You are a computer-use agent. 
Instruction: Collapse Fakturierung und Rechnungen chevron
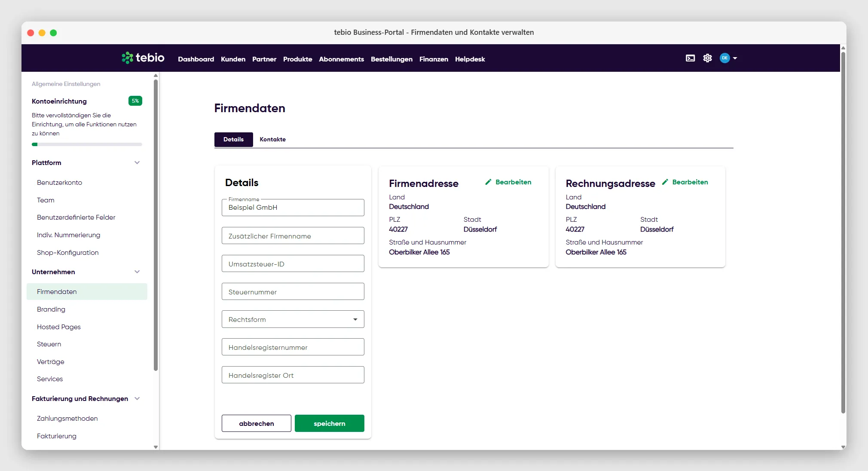137,398
